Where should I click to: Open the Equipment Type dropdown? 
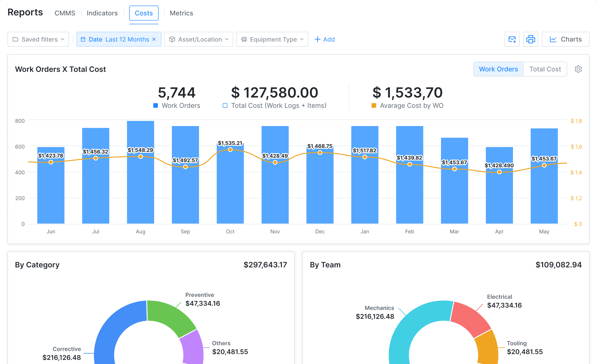302,39
